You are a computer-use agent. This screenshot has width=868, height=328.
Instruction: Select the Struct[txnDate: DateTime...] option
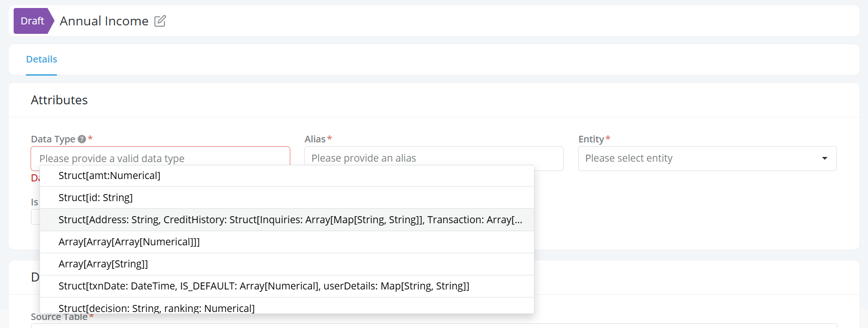pyautogui.click(x=263, y=286)
